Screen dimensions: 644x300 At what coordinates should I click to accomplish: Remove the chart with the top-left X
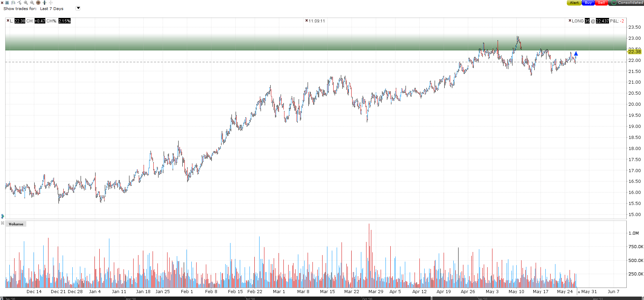2,3
